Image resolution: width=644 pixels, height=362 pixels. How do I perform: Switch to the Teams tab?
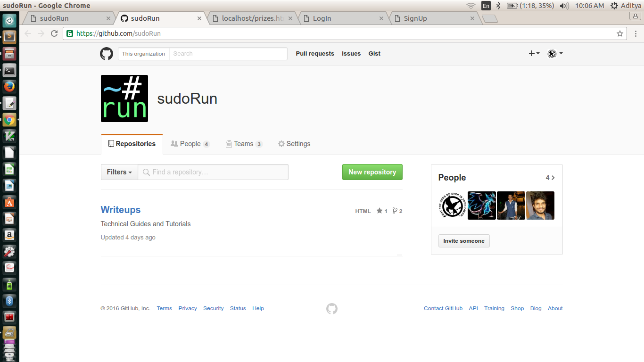[x=244, y=144]
